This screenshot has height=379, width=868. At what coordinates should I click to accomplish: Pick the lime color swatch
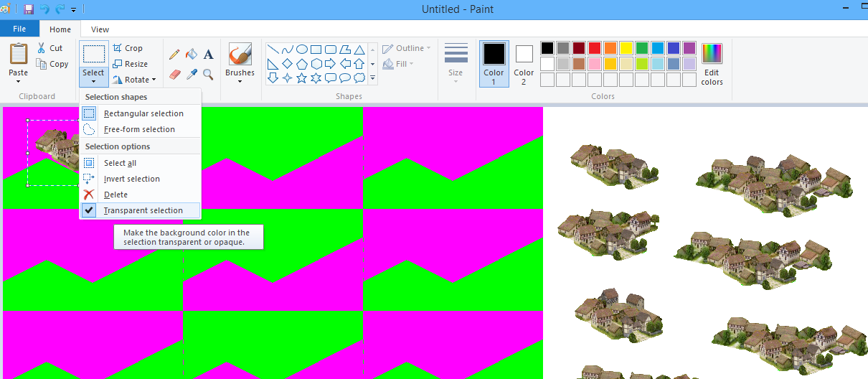click(x=641, y=64)
